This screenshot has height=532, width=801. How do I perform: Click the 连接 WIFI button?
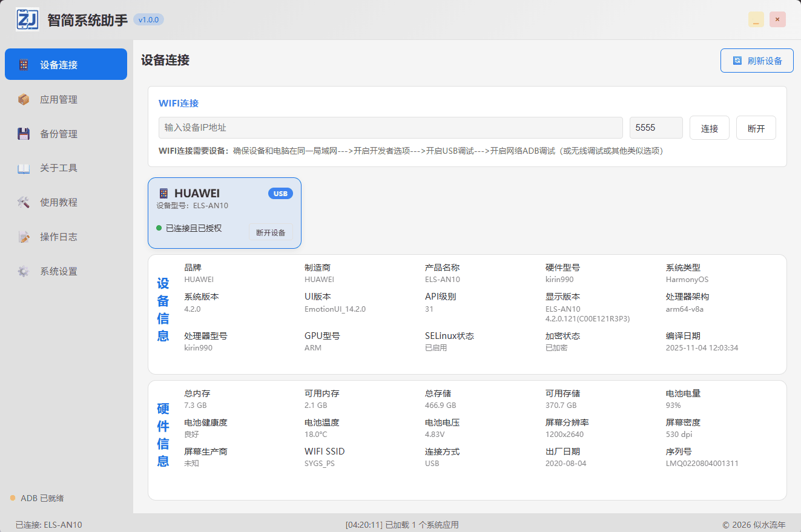point(710,128)
